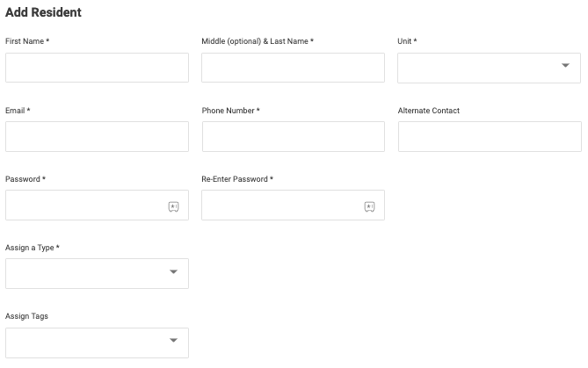Viewport: 588px width, 368px height.
Task: Click the 'Assign a Type *' label
Action: pos(33,248)
